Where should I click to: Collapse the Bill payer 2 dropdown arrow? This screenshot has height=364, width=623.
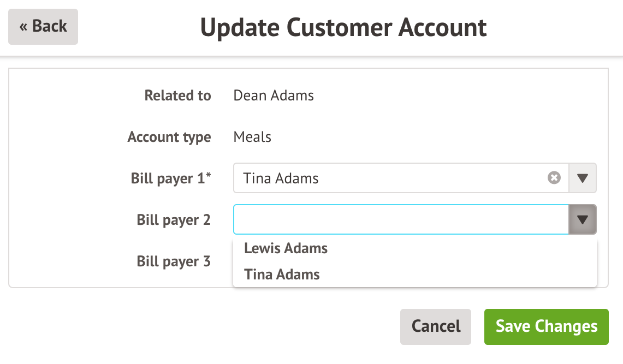click(x=583, y=219)
